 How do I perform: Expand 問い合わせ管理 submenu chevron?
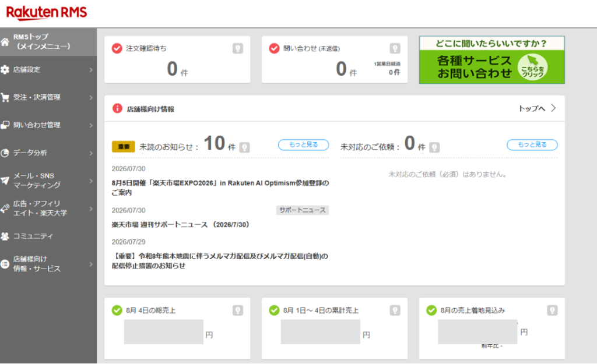[91, 125]
